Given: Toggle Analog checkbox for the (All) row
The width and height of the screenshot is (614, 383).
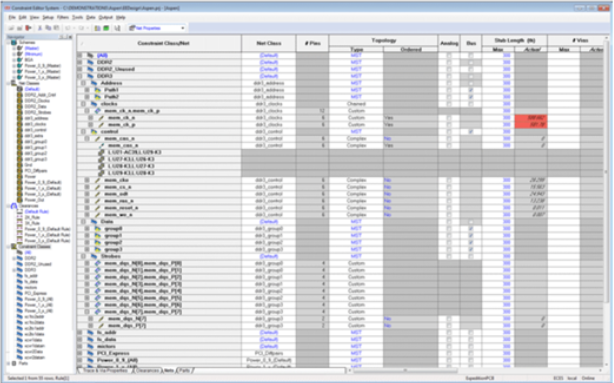Looking at the screenshot, I should (x=449, y=56).
